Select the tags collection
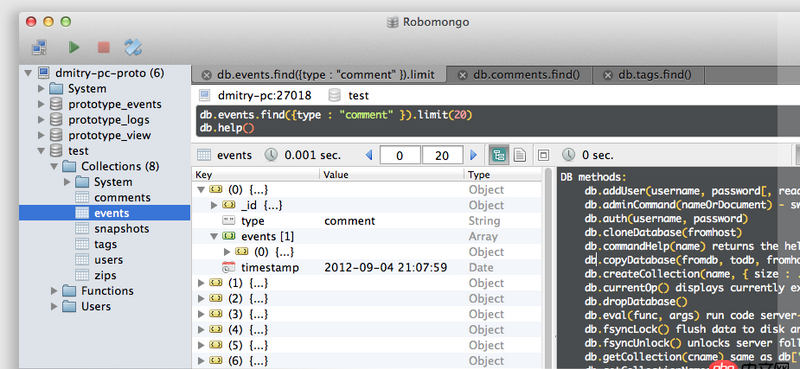Screen dimensions: 800x369 click(x=106, y=244)
